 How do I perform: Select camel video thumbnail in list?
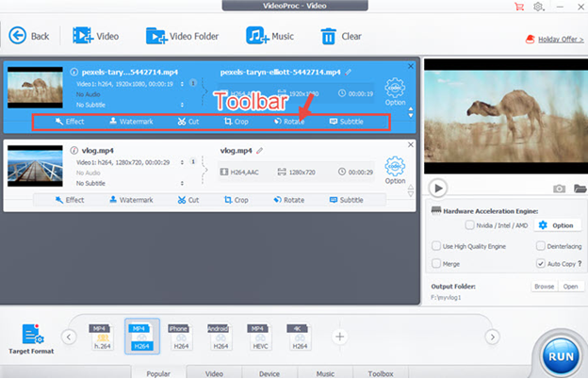pos(35,88)
